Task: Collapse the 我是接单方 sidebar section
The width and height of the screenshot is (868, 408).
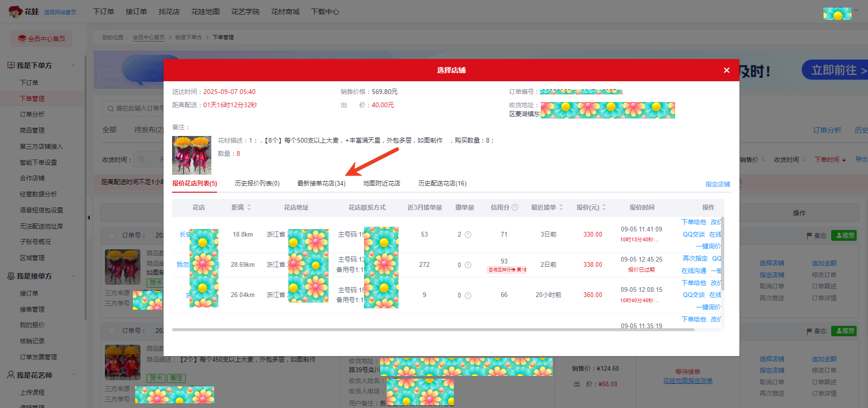Action: pyautogui.click(x=73, y=276)
